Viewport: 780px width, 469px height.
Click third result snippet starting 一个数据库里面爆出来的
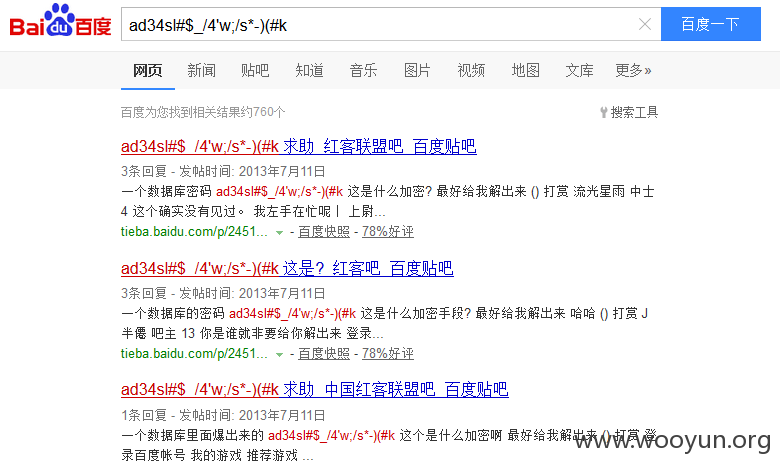[x=389, y=445]
